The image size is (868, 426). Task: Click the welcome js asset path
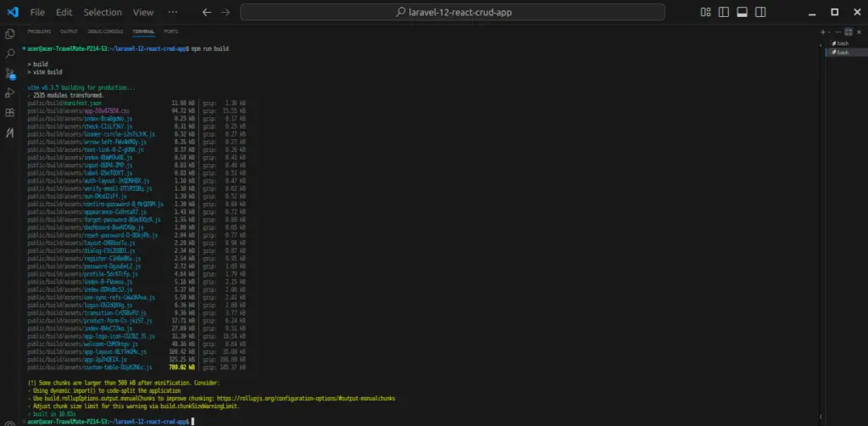click(x=82, y=344)
